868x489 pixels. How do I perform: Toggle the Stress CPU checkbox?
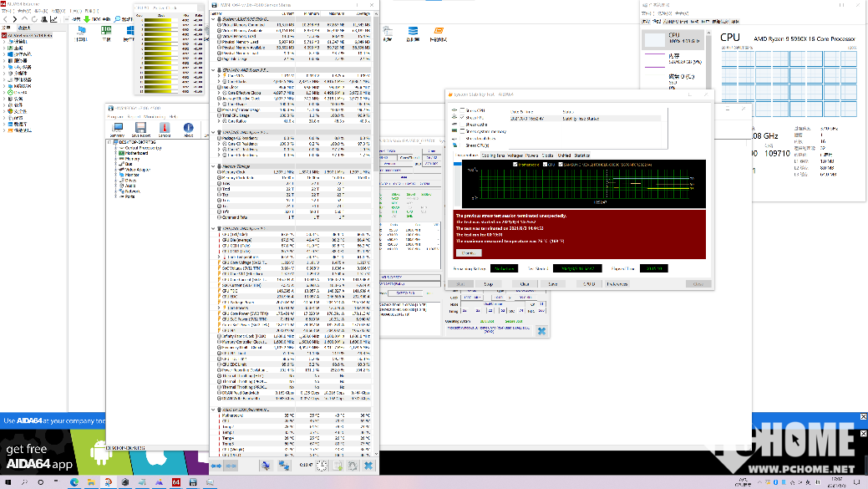pyautogui.click(x=462, y=110)
